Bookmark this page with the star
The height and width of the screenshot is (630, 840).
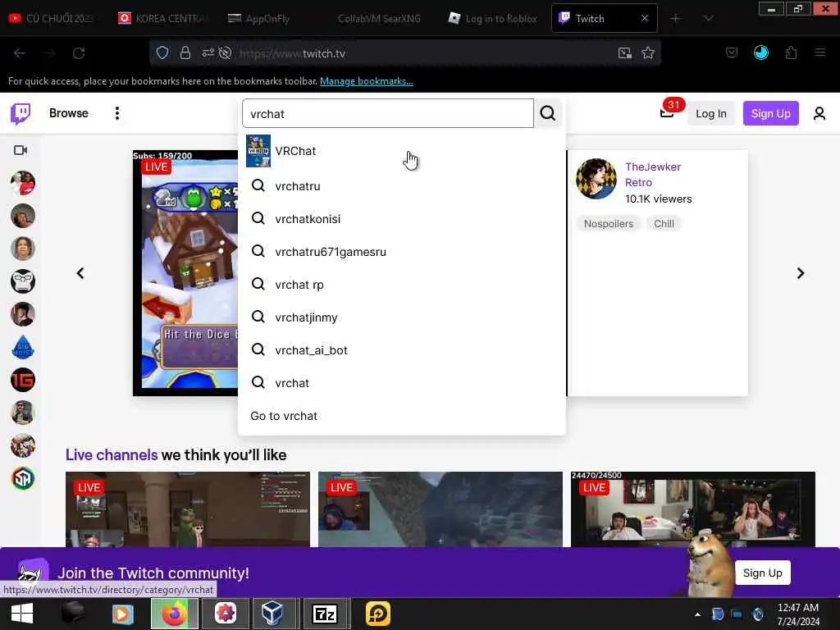click(648, 52)
